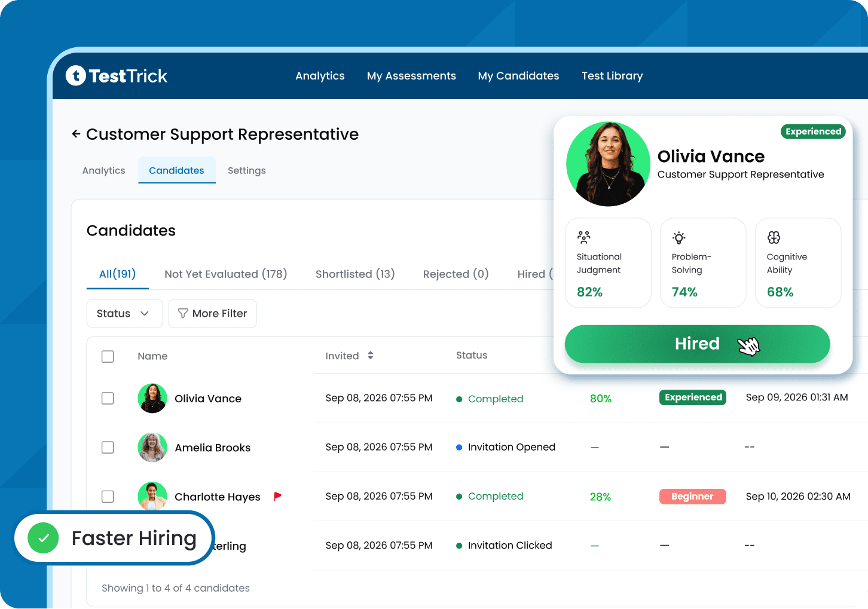Screen dimensions: 868x609
Task: Click the green checkmark in Faster Hiring badge
Action: click(x=44, y=538)
